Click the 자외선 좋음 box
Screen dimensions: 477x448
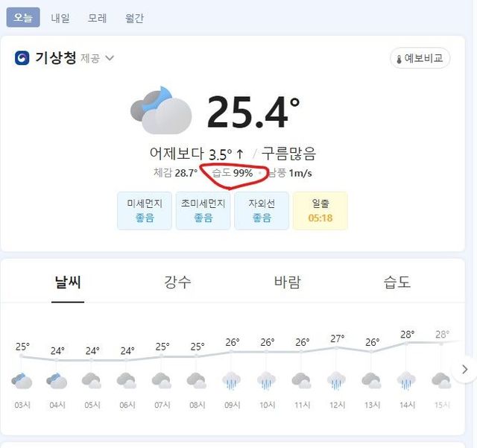tap(262, 211)
